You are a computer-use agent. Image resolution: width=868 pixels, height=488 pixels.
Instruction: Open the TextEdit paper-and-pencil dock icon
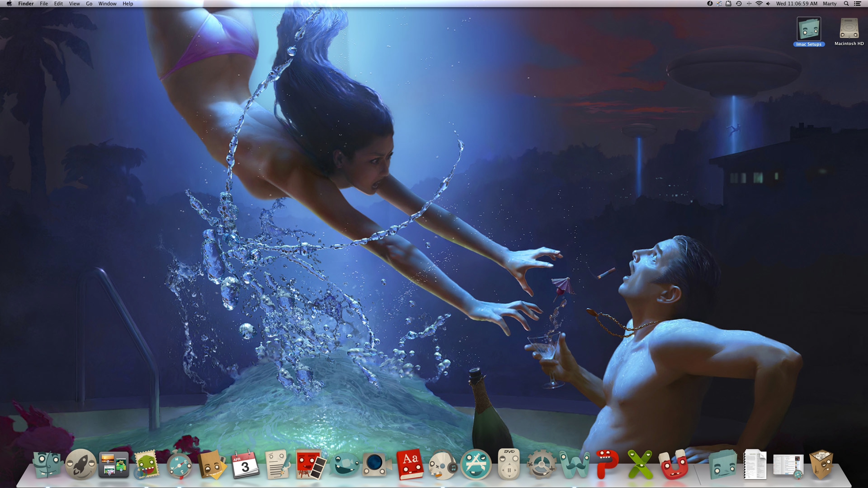[278, 464]
